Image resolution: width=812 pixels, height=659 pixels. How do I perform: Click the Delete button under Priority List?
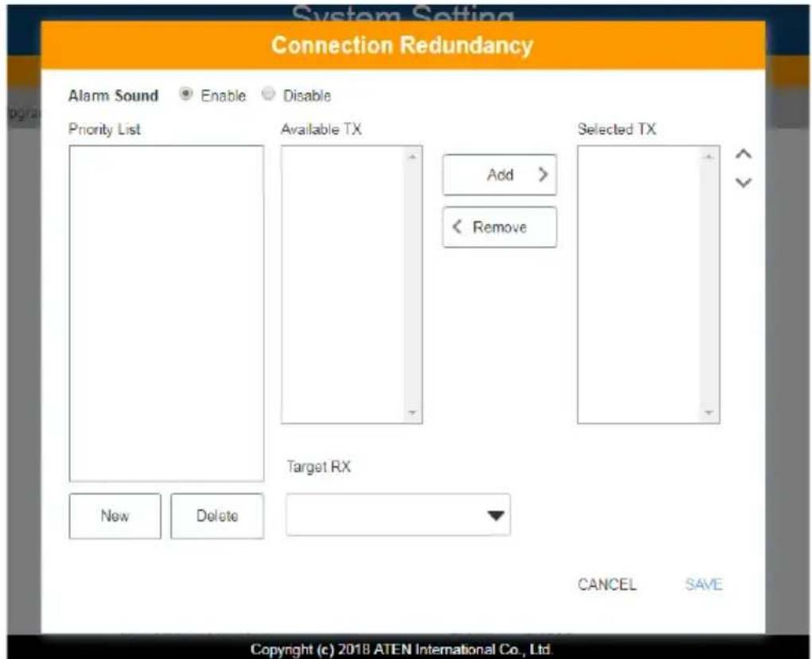click(217, 516)
